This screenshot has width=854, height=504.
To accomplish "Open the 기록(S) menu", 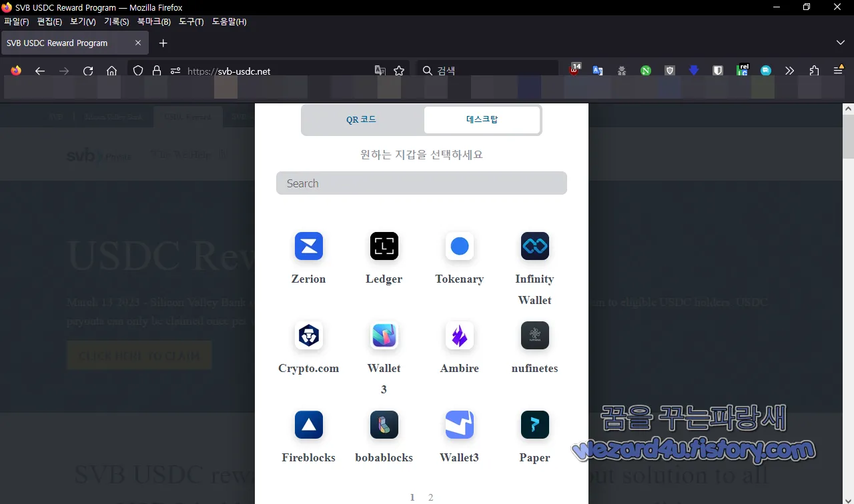I will [x=116, y=22].
